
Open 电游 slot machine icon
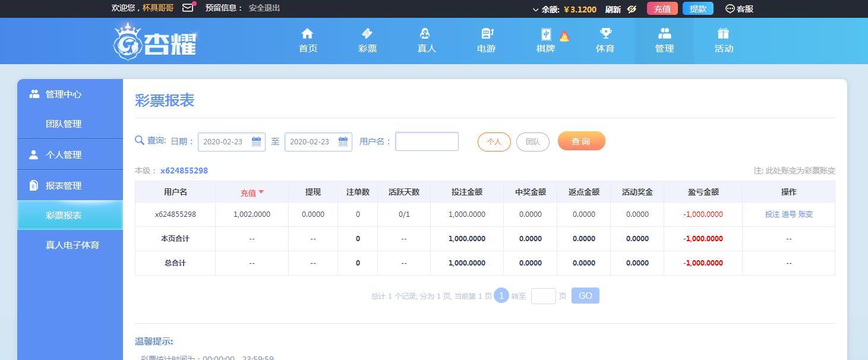tap(487, 33)
